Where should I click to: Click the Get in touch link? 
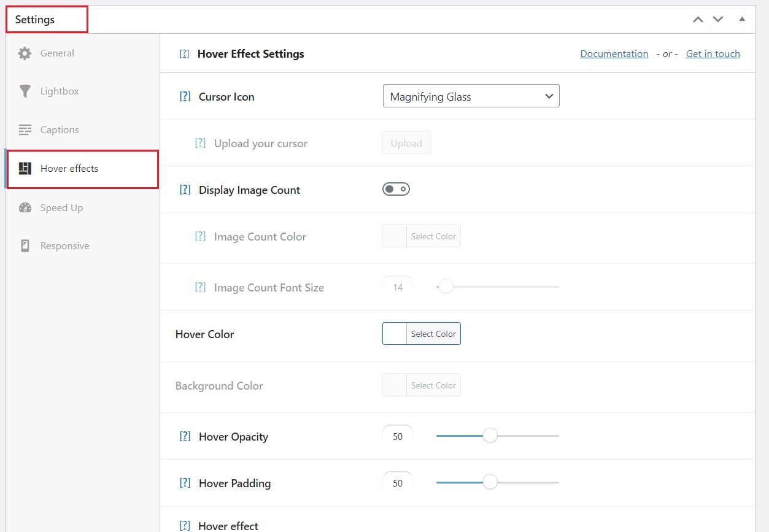(713, 54)
